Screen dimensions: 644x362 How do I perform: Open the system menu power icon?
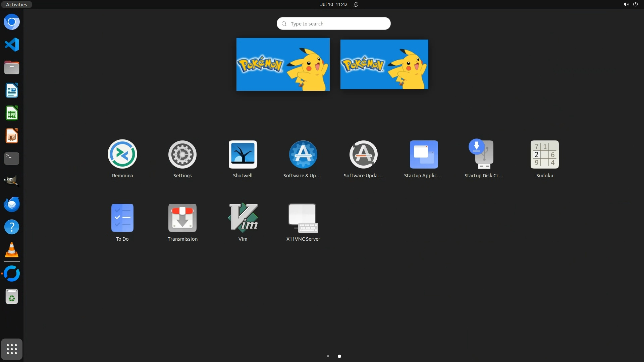coord(635,4)
